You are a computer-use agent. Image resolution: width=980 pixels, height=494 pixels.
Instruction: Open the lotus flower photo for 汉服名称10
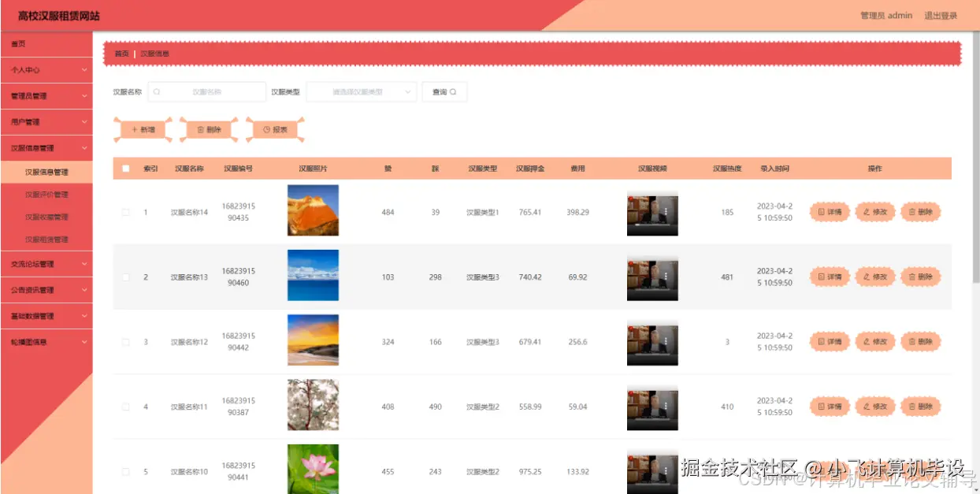[x=313, y=469]
